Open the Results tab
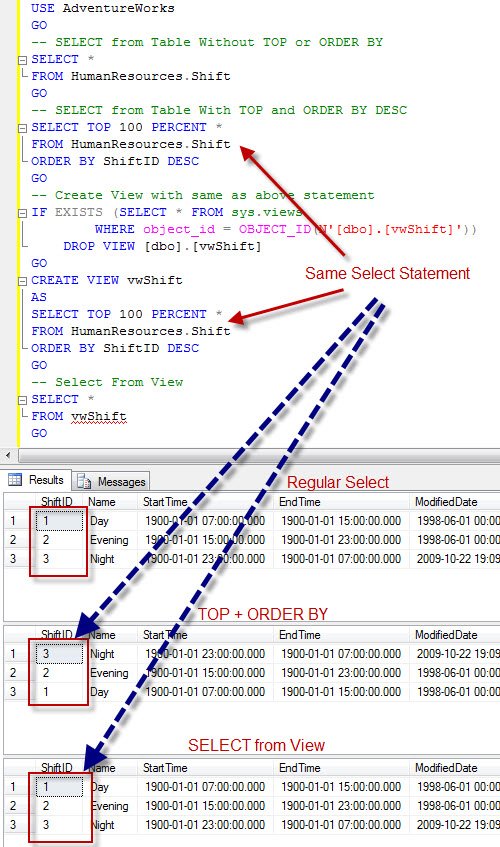500x847 pixels. (x=36, y=480)
